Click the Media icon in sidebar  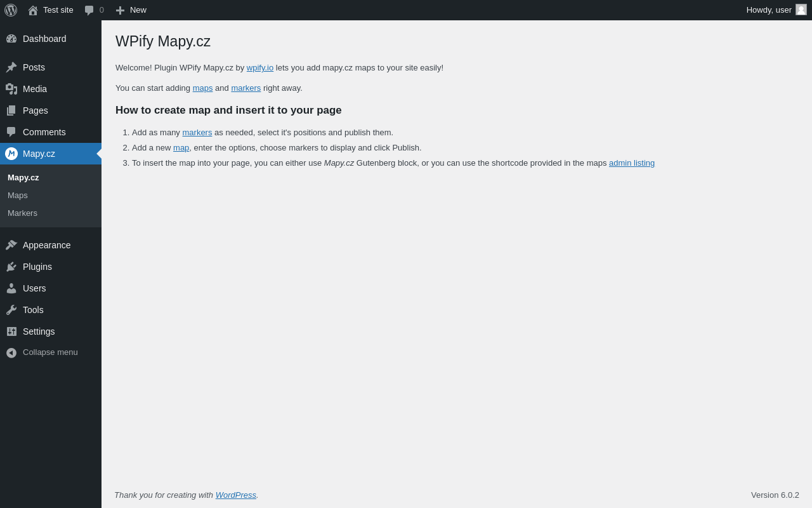(x=11, y=89)
